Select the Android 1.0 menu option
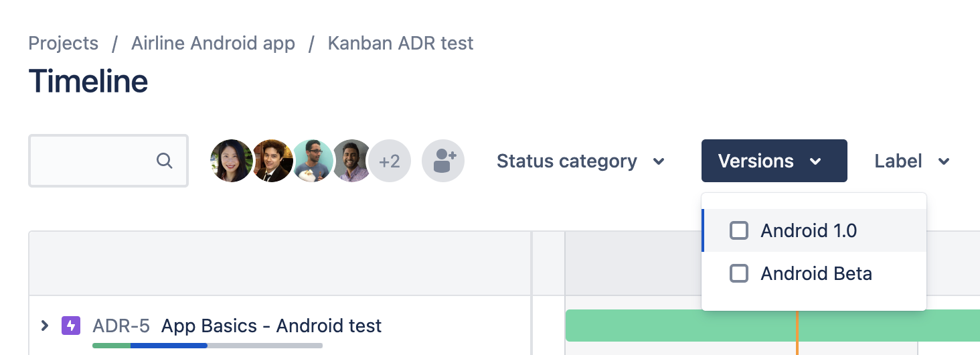This screenshot has height=355, width=980. click(809, 231)
